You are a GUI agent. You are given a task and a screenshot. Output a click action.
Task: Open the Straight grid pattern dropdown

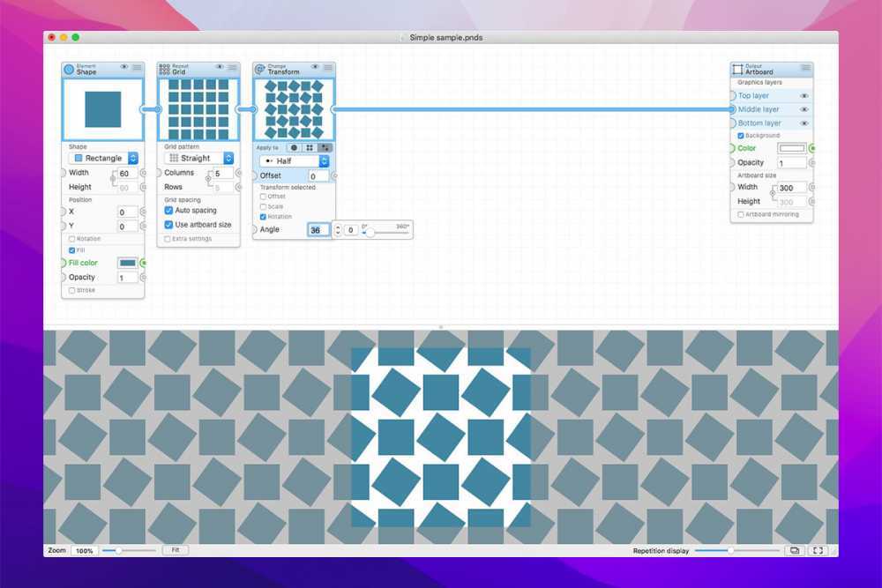(x=197, y=157)
